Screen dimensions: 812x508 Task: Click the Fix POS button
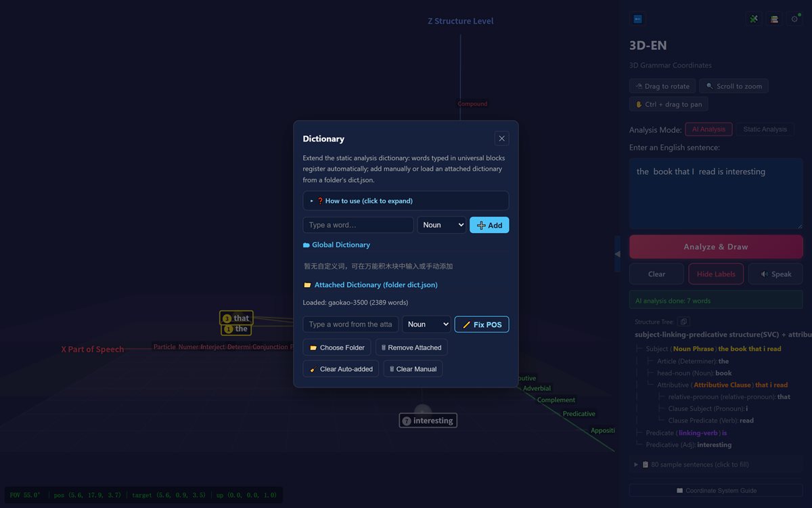tap(482, 324)
